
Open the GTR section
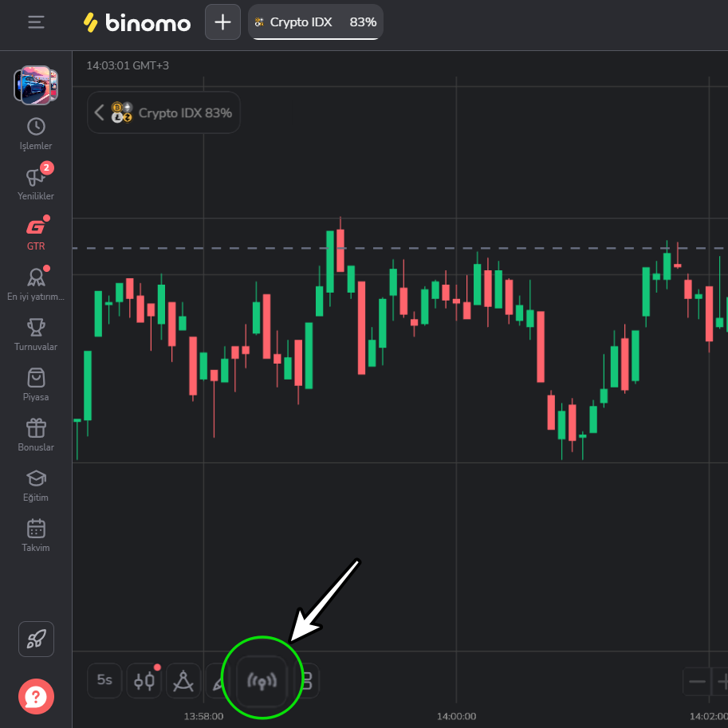(36, 234)
